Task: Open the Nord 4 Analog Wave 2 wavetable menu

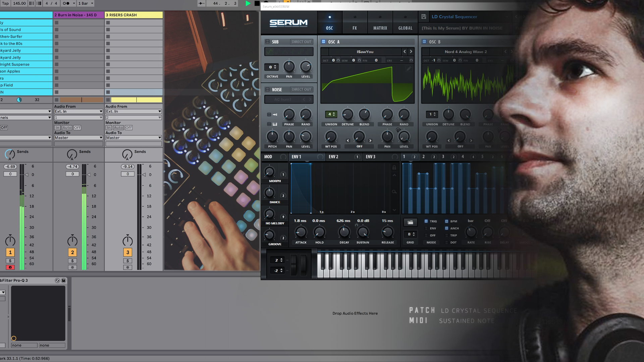Action: (466, 52)
